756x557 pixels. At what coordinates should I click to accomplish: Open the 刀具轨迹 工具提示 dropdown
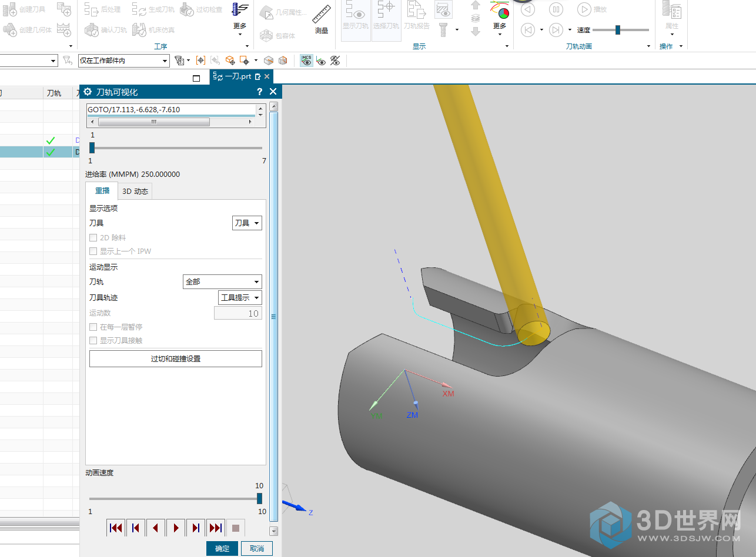click(x=240, y=298)
